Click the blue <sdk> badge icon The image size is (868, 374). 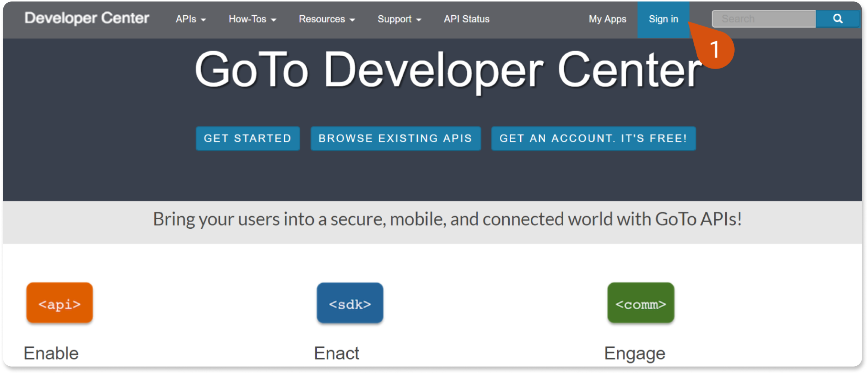coord(350,303)
